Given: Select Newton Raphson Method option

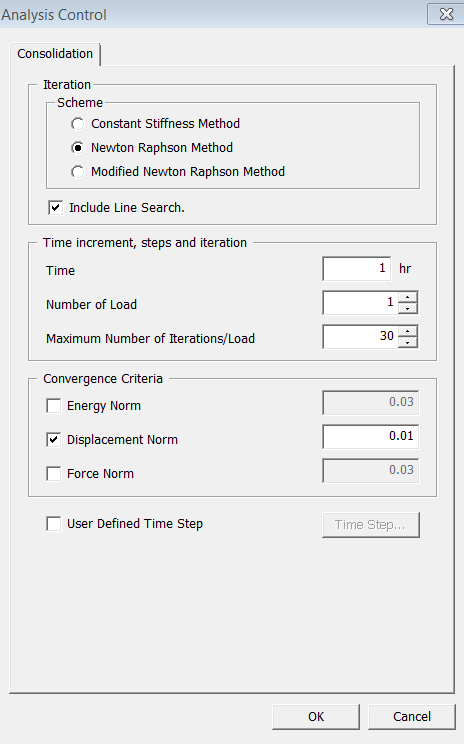Looking at the screenshot, I should tap(77, 148).
